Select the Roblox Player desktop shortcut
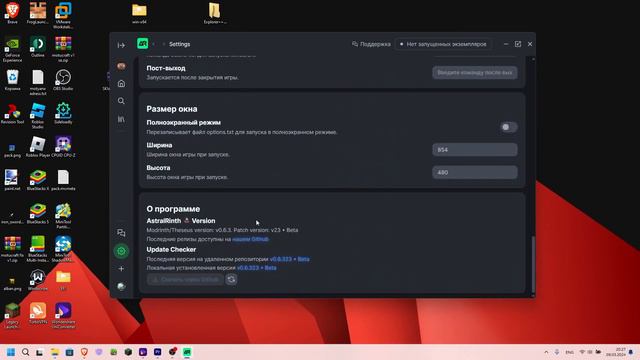This screenshot has height=360, width=640. click(x=38, y=147)
